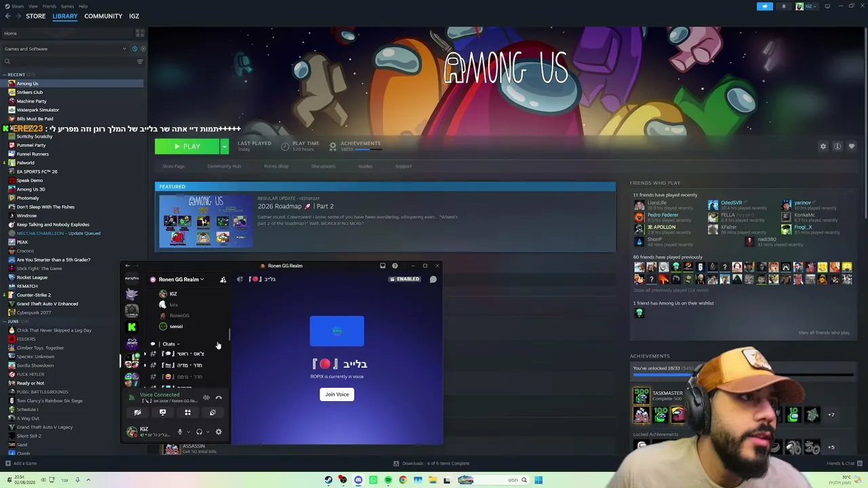Open Discord from the Windows taskbar

click(x=358, y=480)
